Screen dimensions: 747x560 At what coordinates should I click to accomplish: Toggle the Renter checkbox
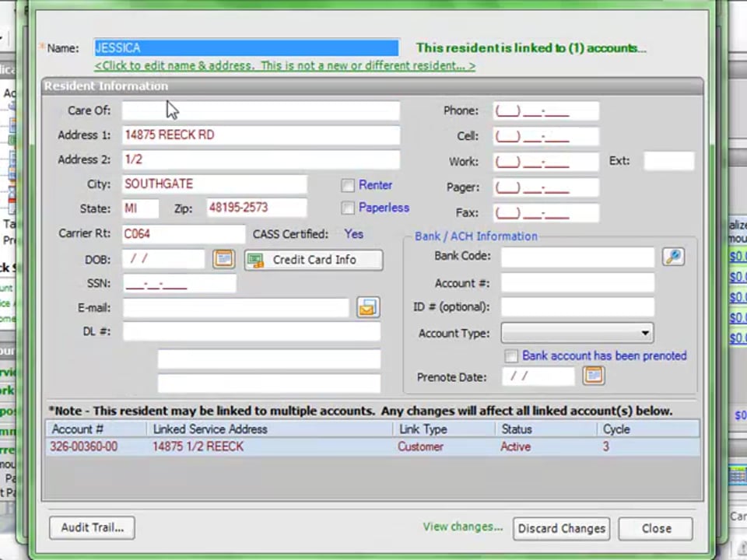pyautogui.click(x=348, y=185)
